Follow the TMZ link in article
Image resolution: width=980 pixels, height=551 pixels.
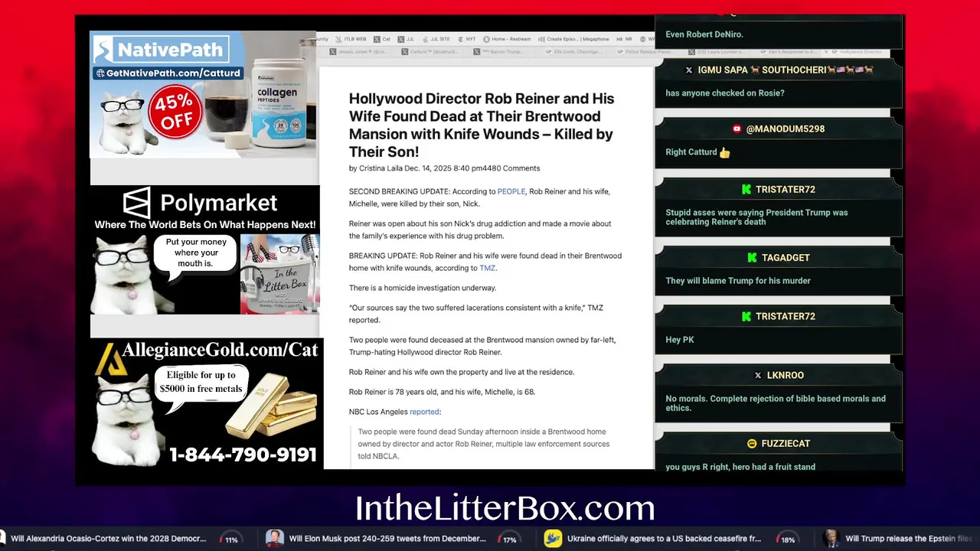coord(488,268)
